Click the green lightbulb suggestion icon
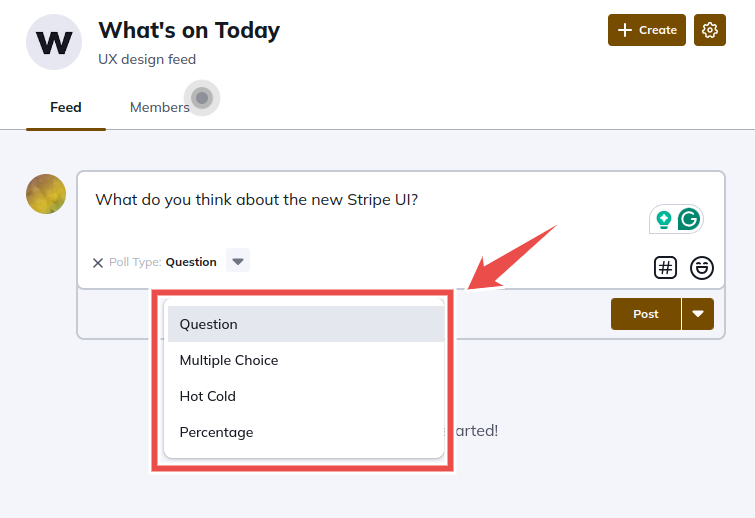755x518 pixels. pyautogui.click(x=664, y=220)
